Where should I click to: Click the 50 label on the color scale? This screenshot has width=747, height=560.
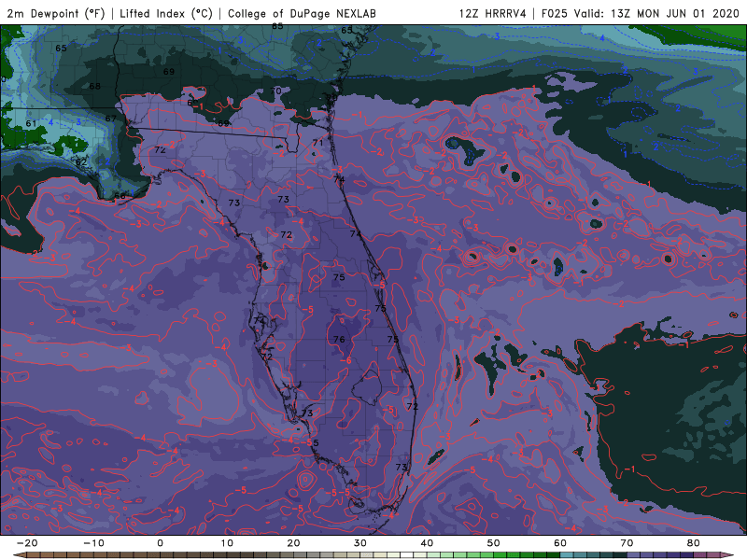pos(494,543)
